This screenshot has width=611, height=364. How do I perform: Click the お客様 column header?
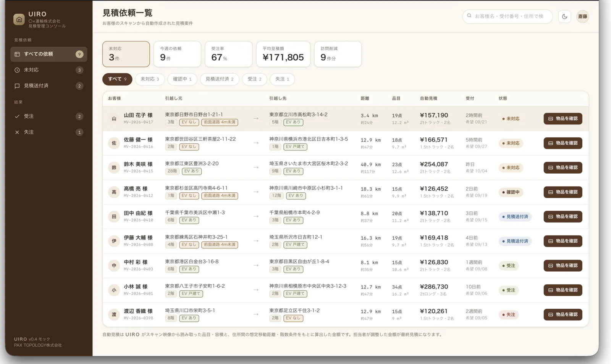(x=114, y=98)
